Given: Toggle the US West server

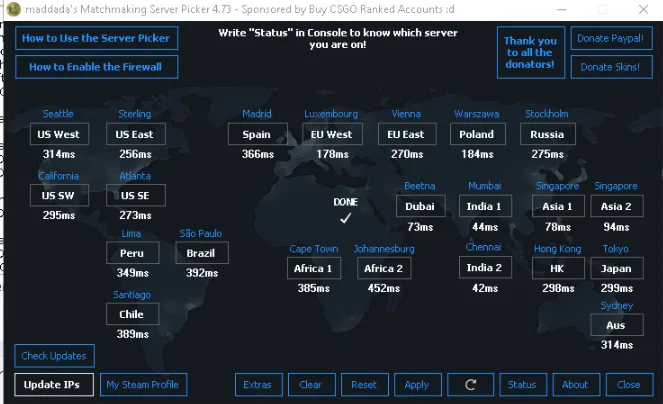Looking at the screenshot, I should coord(58,134).
